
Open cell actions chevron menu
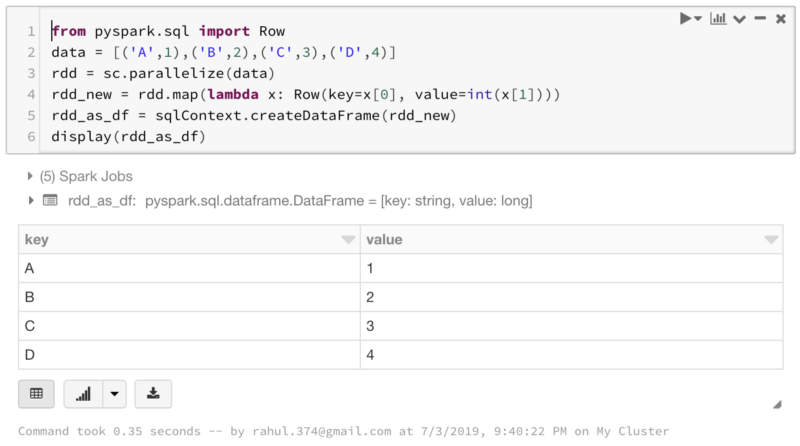pyautogui.click(x=740, y=19)
